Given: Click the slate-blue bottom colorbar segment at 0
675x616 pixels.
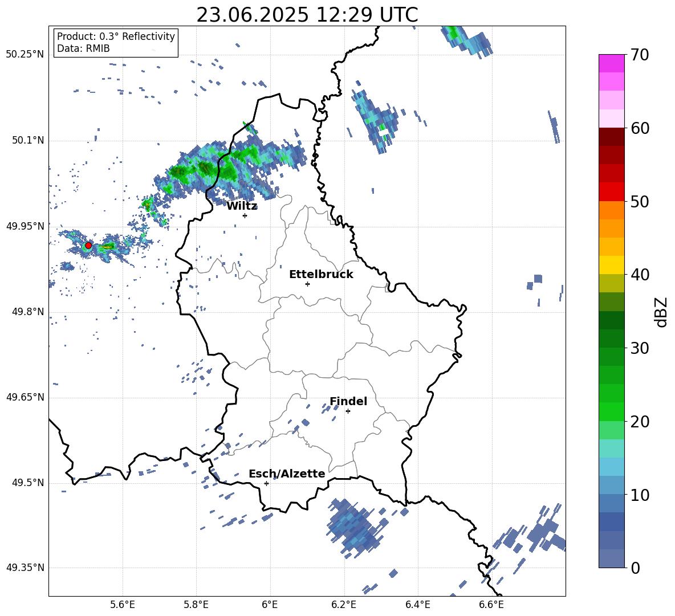Looking at the screenshot, I should tap(611, 558).
